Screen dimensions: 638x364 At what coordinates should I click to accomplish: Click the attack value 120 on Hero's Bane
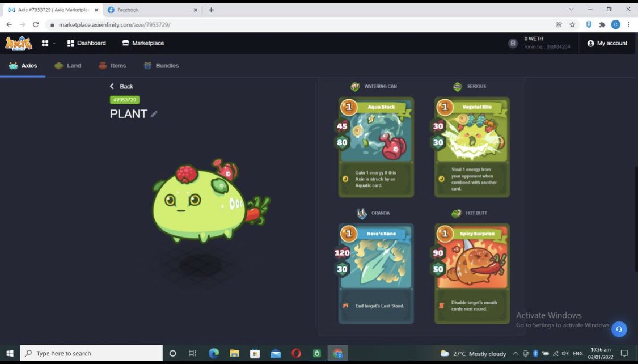coord(342,252)
